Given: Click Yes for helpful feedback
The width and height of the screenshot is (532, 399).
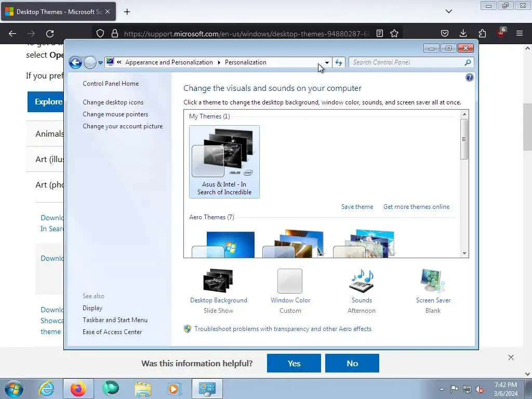Looking at the screenshot, I should point(294,363).
